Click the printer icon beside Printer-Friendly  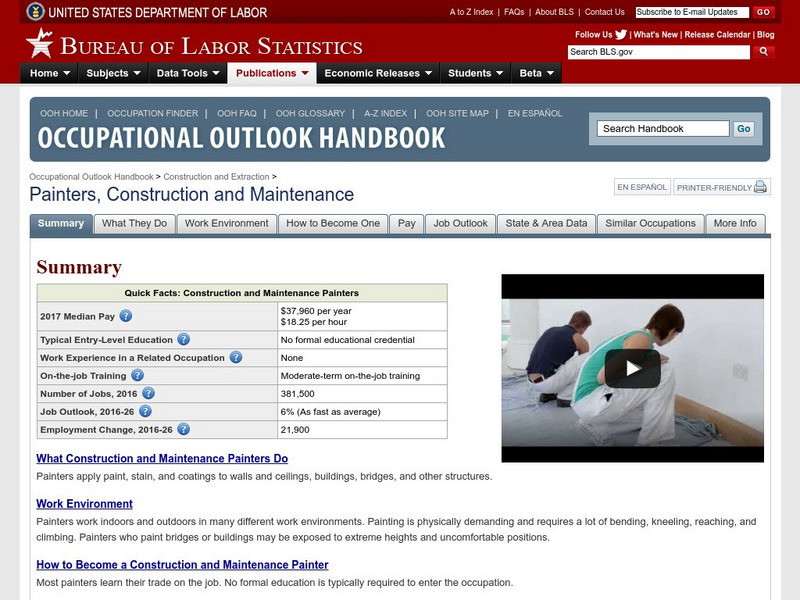point(760,187)
